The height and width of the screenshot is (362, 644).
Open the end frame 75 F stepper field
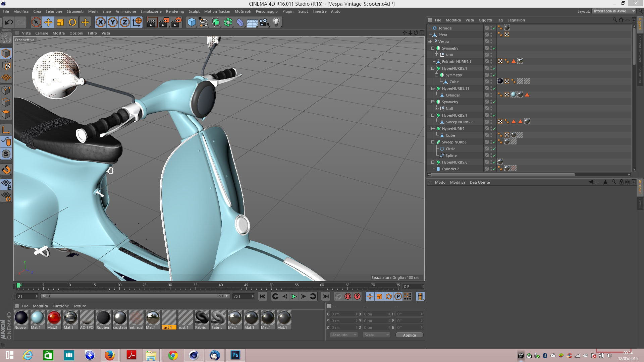coord(244,296)
